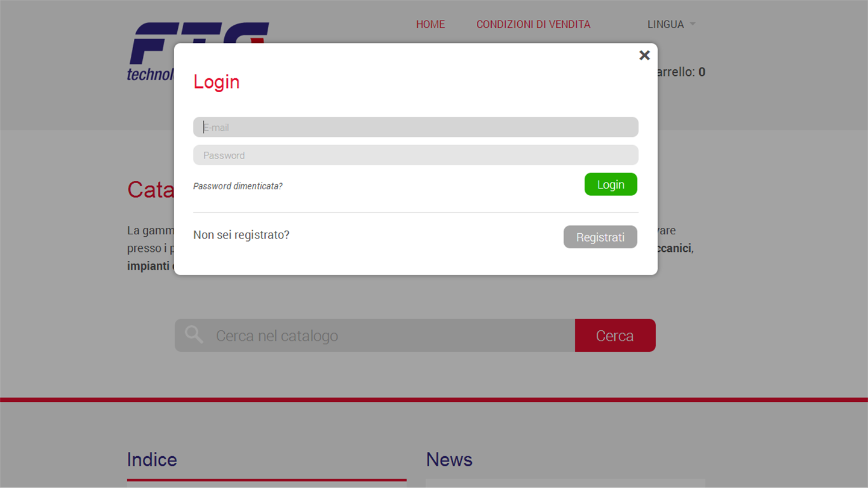Click the FTG technology logo
Screen dimensions: 868x488
[151, 52]
